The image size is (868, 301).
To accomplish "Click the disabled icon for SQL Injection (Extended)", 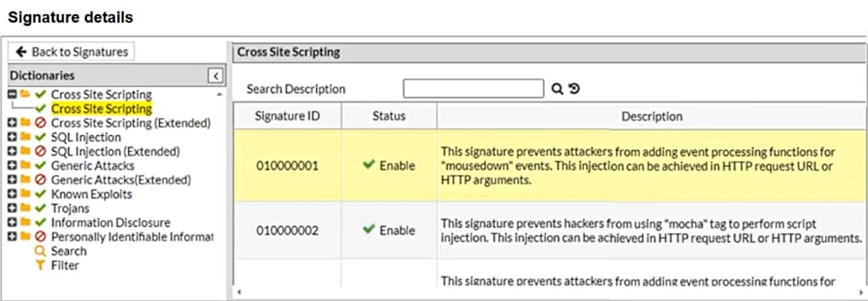I will [40, 152].
